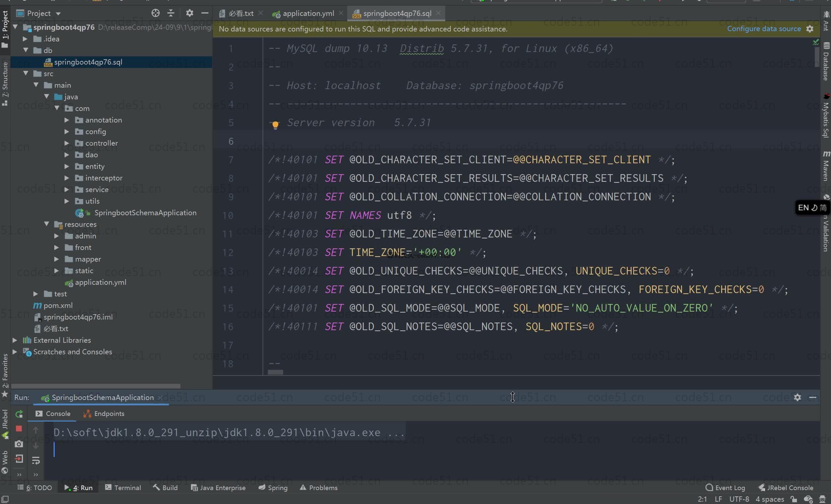Expand the test folder
The height and width of the screenshot is (504, 831).
[35, 294]
